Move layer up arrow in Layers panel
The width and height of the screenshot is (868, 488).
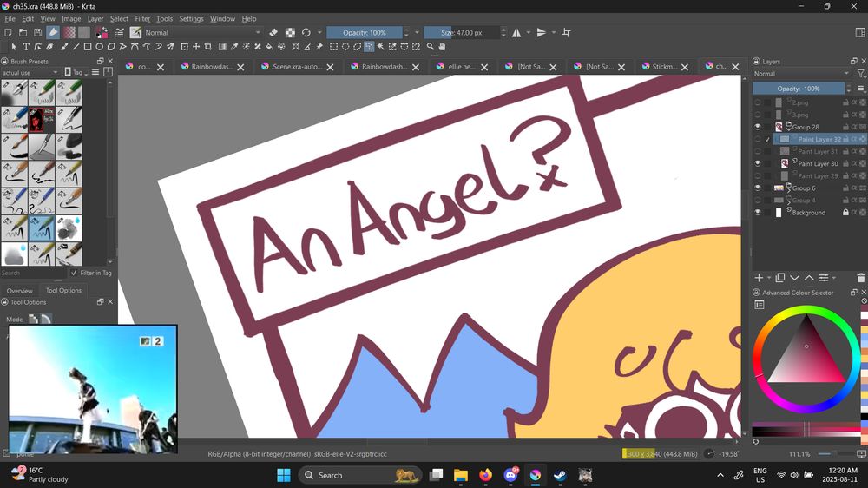coord(809,278)
